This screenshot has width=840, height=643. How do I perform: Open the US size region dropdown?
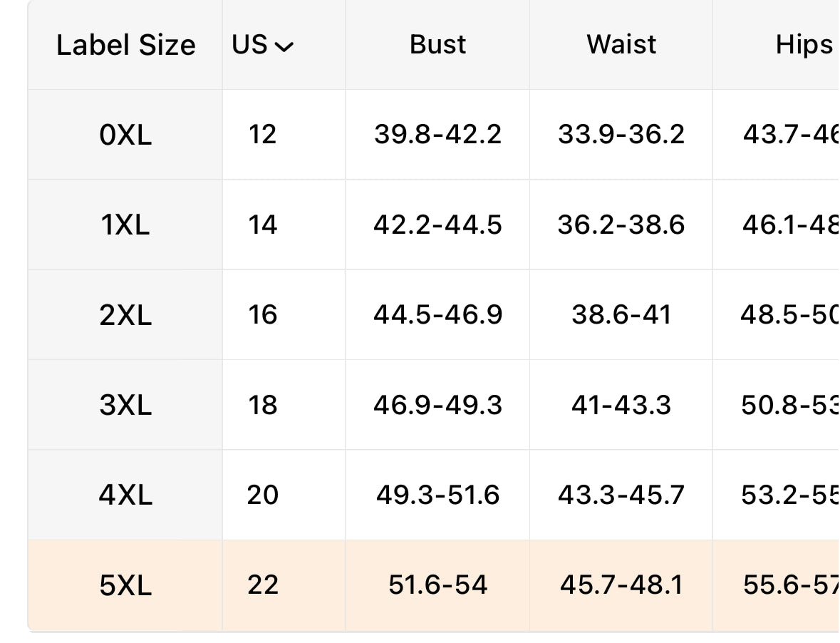point(262,44)
